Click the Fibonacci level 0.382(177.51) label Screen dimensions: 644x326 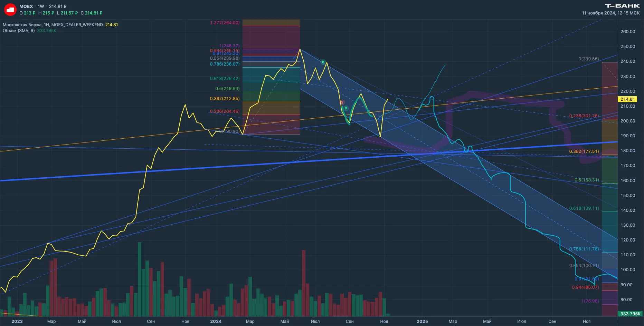[584, 151]
